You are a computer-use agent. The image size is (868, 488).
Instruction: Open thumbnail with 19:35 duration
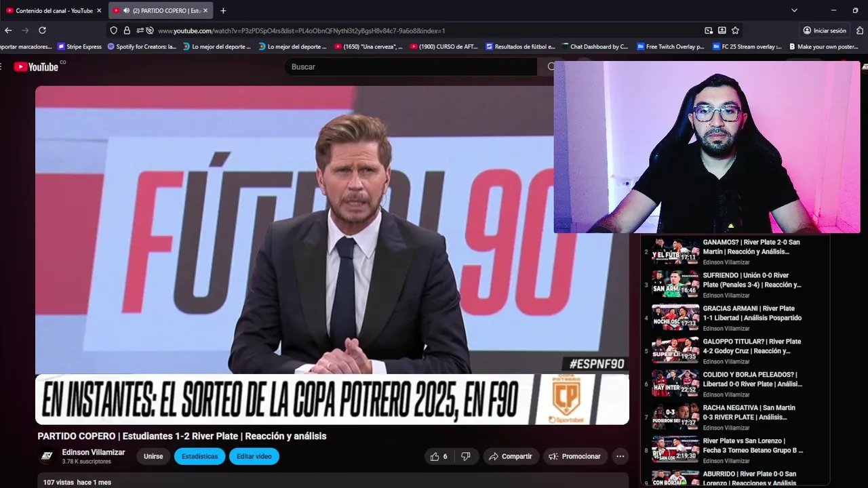675,350
